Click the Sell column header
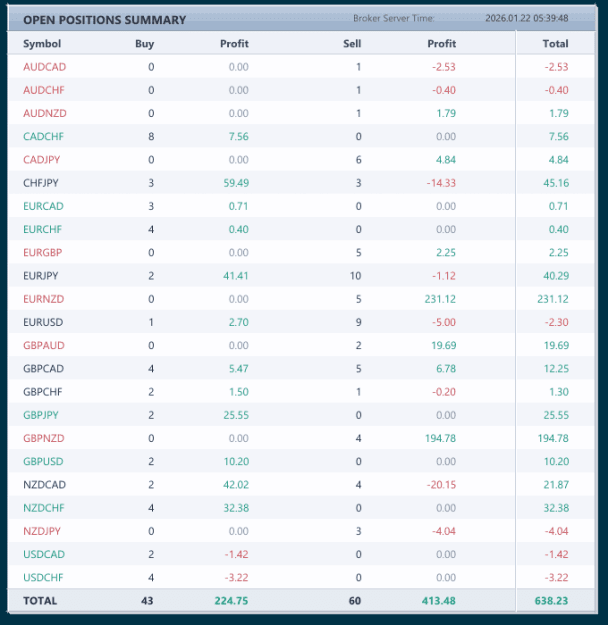608x625 pixels. (352, 43)
